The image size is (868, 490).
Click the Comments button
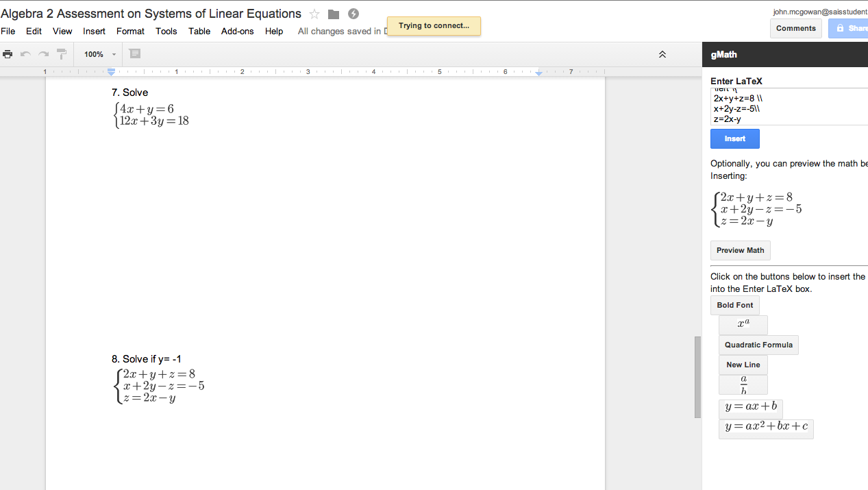[x=796, y=28]
